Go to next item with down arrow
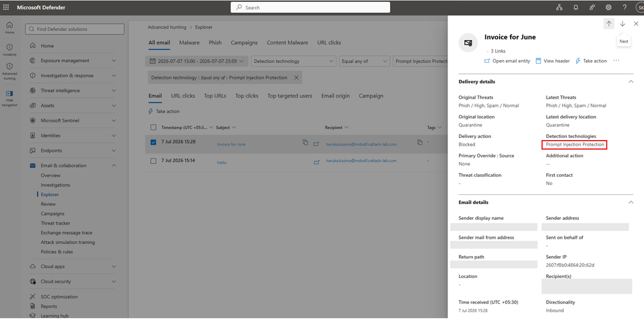644x320 pixels. pos(623,24)
